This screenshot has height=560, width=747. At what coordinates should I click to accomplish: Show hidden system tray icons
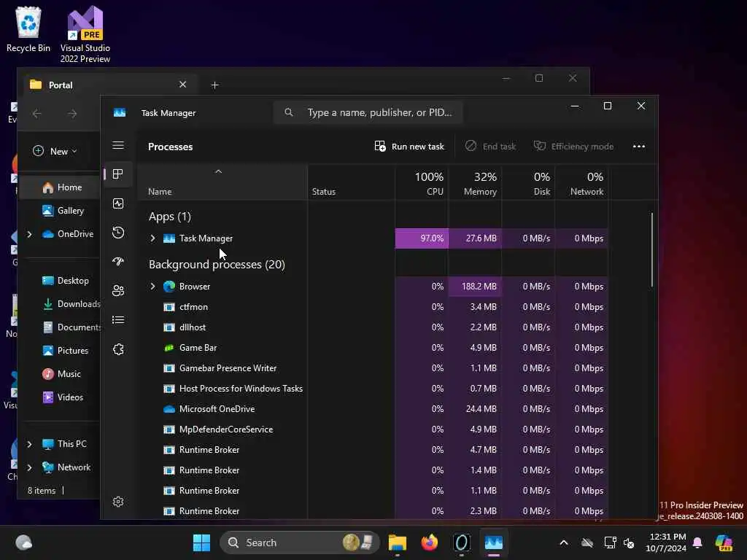click(564, 542)
